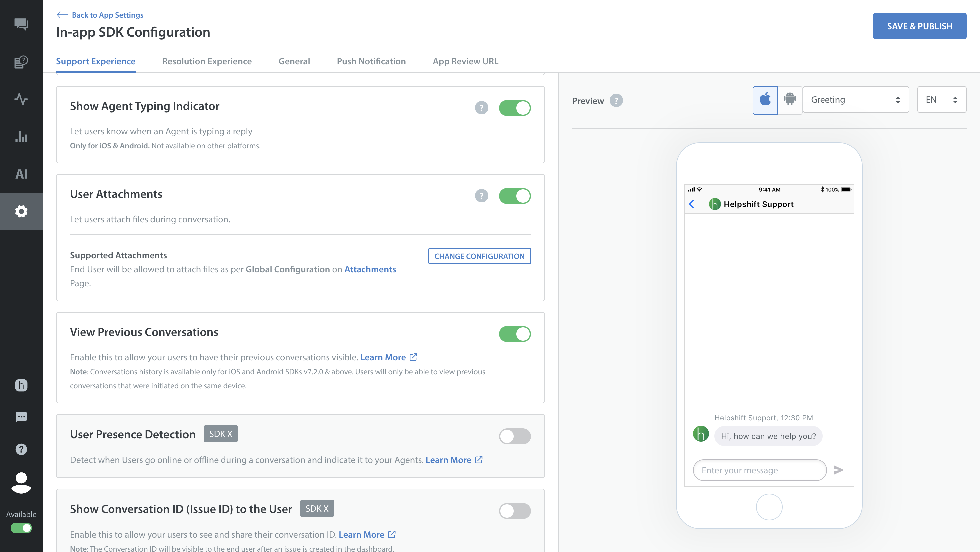Open the activity pulse sidebar icon
This screenshot has width=980, height=552.
point(21,99)
